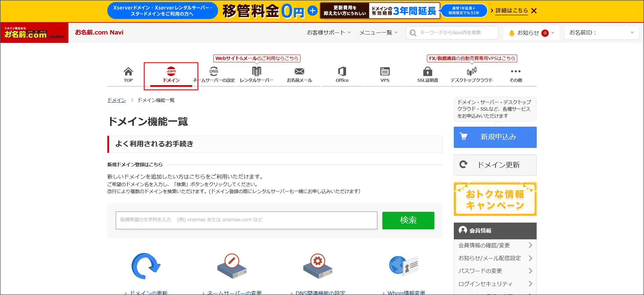This screenshot has height=295, width=644.
Task: Click the ドメインの更新 circular arrow icon
Action: click(x=146, y=266)
